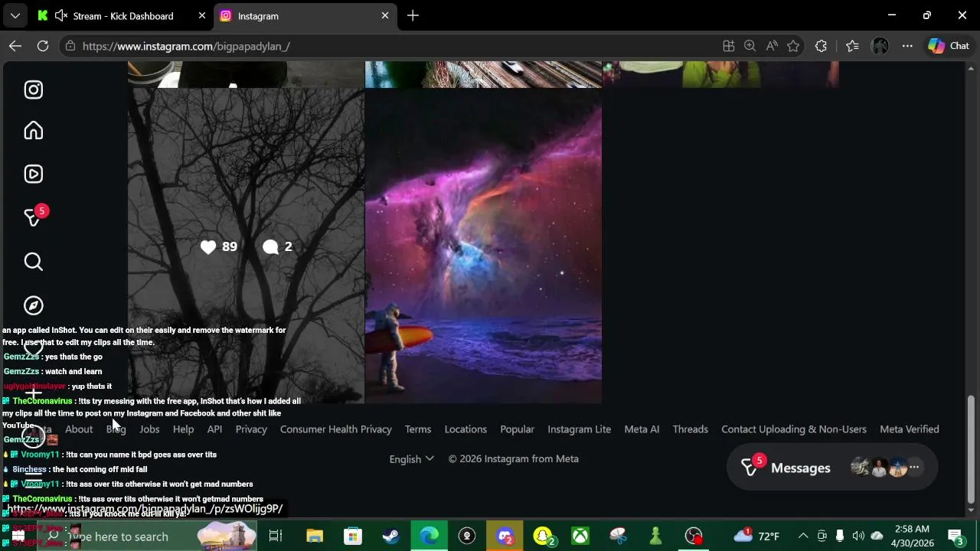Expand the English language dropdown
This screenshot has width=980, height=551.
coord(411,459)
